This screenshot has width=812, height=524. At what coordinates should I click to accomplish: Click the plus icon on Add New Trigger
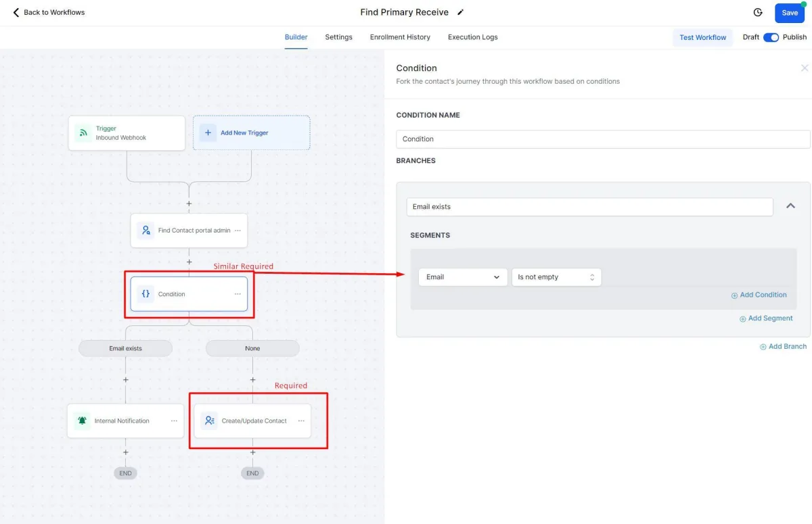208,133
